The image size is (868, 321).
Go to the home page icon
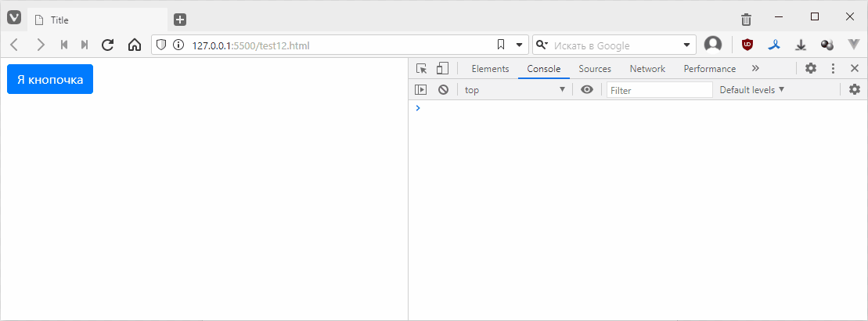click(134, 45)
